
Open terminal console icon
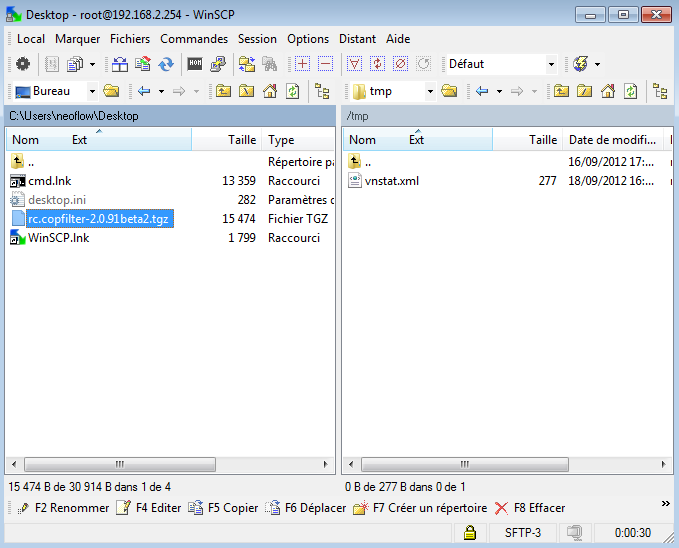(195, 64)
